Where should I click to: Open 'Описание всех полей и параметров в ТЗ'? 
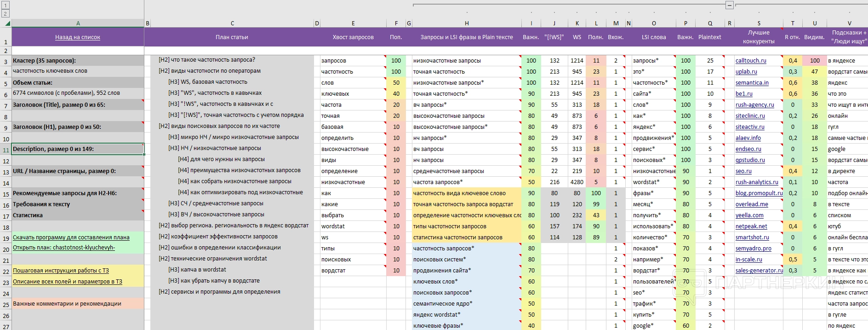[67, 282]
